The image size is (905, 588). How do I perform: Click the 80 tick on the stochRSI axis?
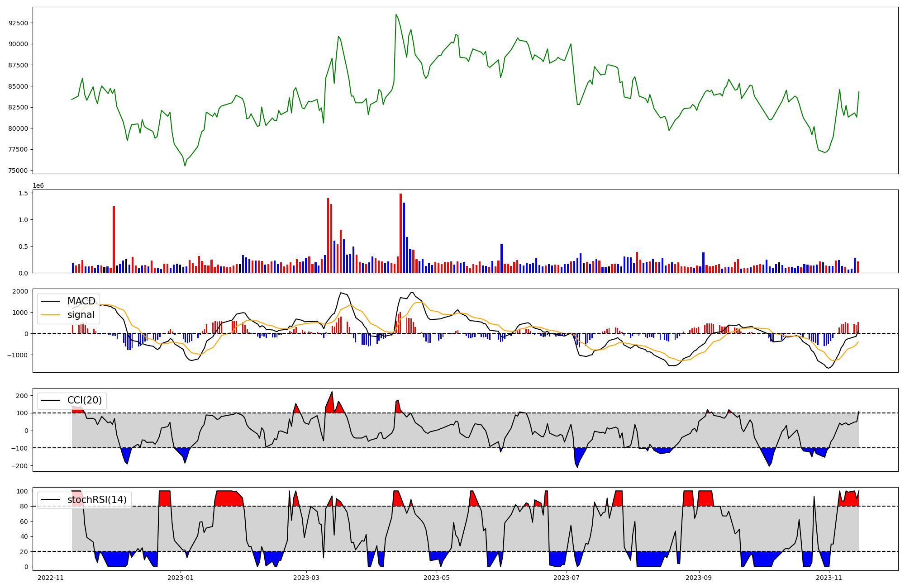(24, 507)
